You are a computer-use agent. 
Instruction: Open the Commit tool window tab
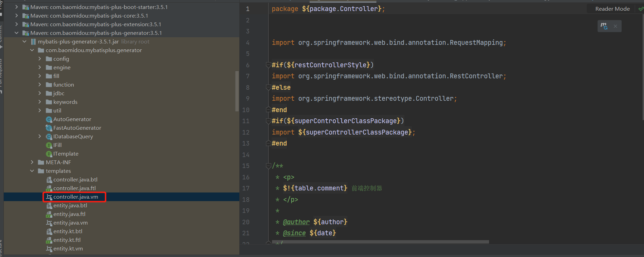point(1,34)
